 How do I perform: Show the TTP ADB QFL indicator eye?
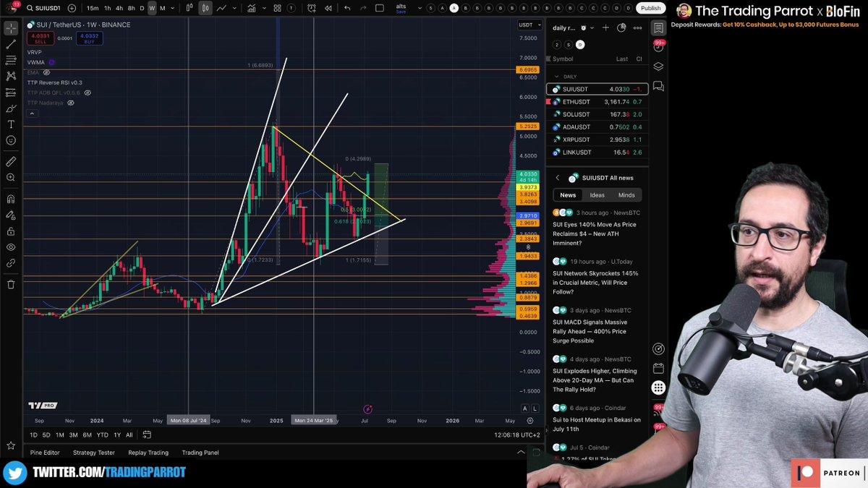(88, 93)
